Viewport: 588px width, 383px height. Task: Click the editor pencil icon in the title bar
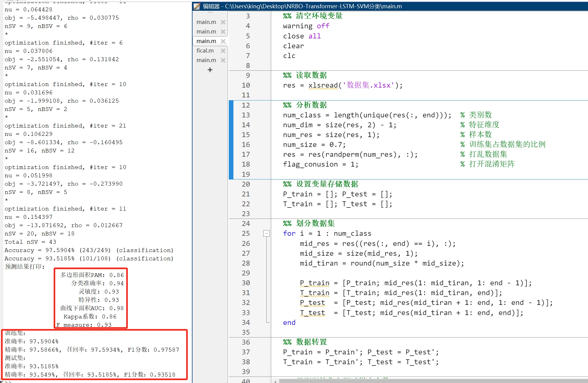pos(196,6)
